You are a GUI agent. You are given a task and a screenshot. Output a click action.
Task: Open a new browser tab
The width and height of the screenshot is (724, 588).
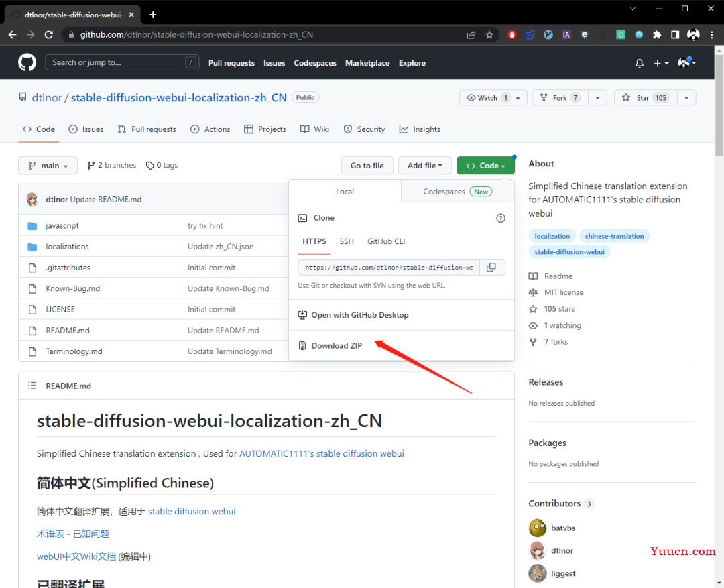click(x=153, y=15)
